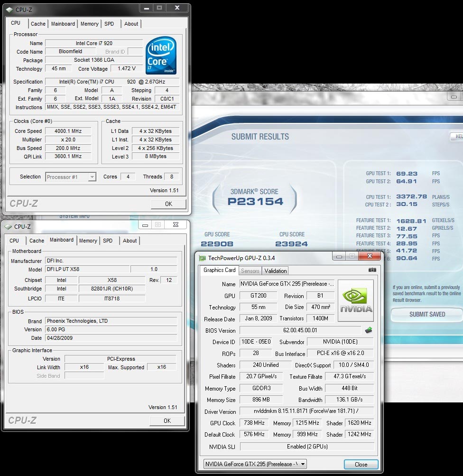Image resolution: width=463 pixels, height=476 pixels.
Task: Click the Core Voltage value 1.472 V
Action: (x=127, y=69)
